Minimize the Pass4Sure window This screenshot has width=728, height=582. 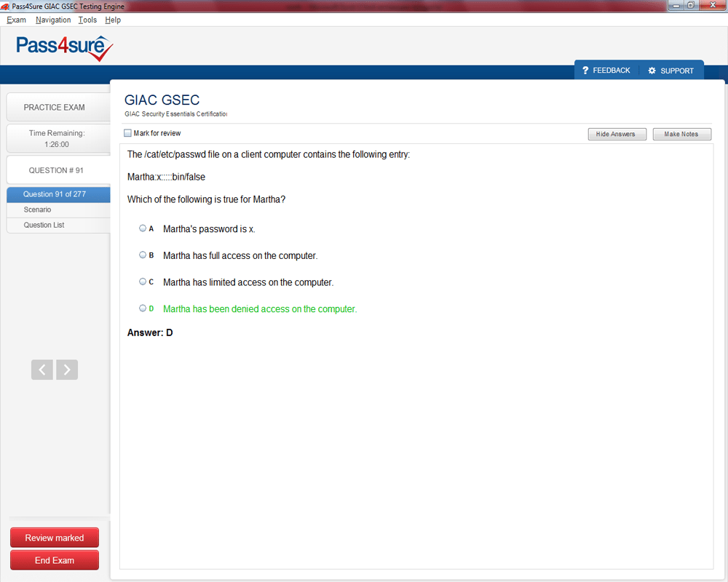coord(676,6)
